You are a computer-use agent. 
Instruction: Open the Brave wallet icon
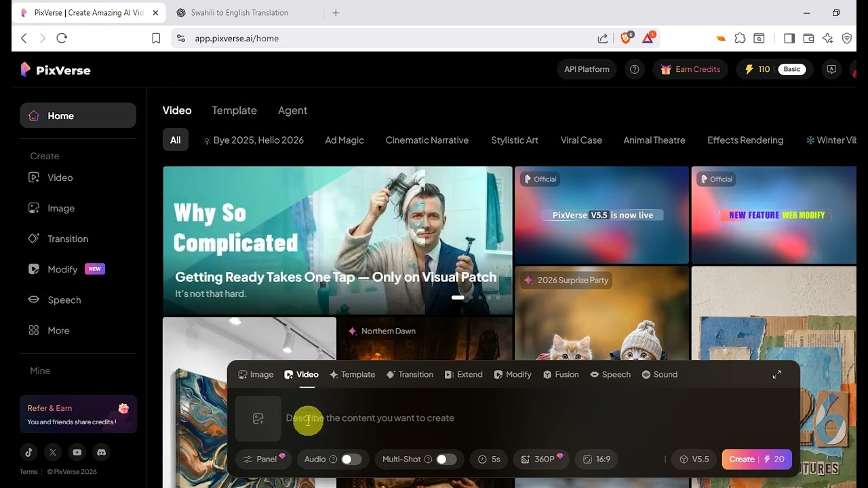pyautogui.click(x=808, y=39)
